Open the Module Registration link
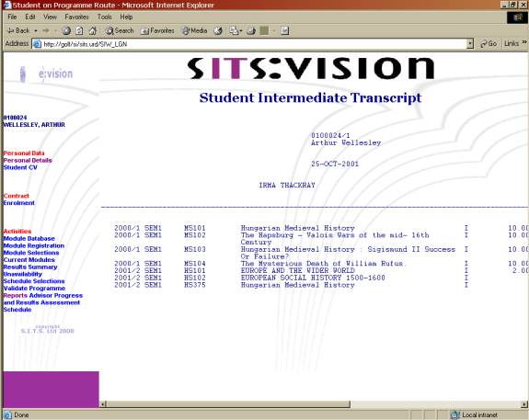Screen dimensions: 529x420 point(34,245)
